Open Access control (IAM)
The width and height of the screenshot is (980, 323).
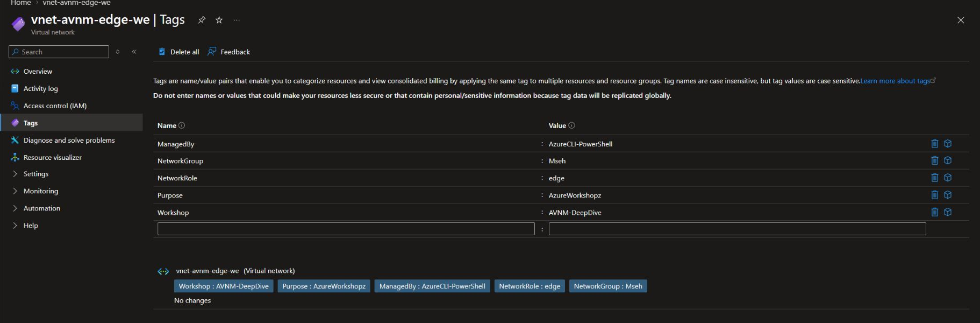(x=55, y=106)
